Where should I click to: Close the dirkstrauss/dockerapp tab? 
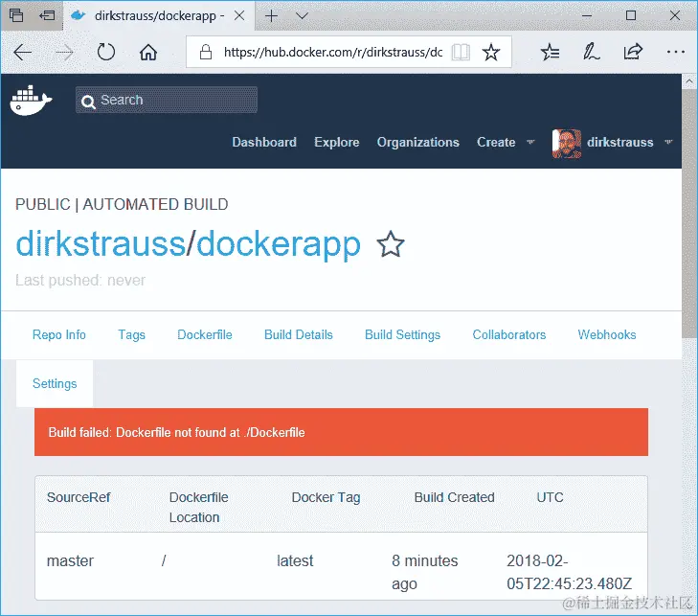tap(239, 15)
